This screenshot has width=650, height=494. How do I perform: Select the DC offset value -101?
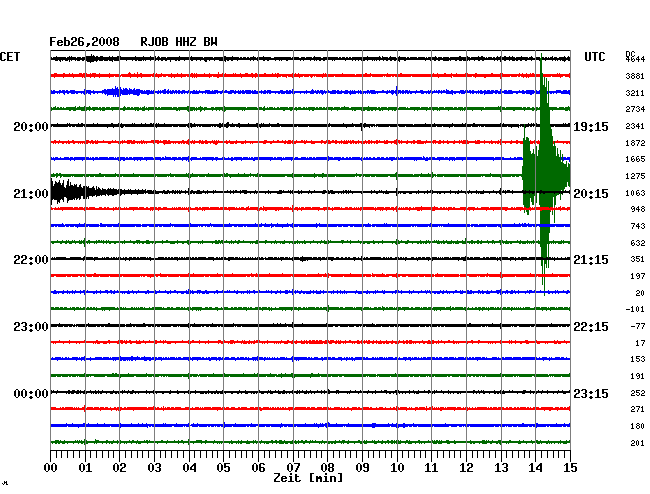(x=635, y=309)
